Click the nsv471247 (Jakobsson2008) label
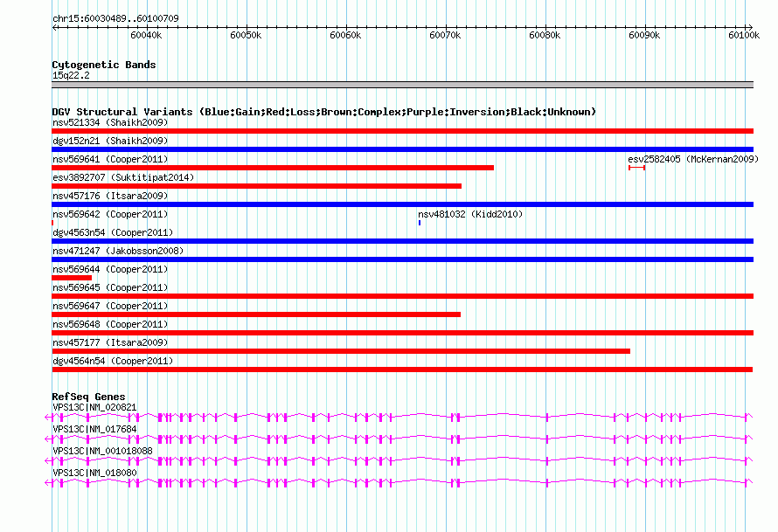Image resolution: width=778 pixels, height=532 pixels. coord(118,251)
